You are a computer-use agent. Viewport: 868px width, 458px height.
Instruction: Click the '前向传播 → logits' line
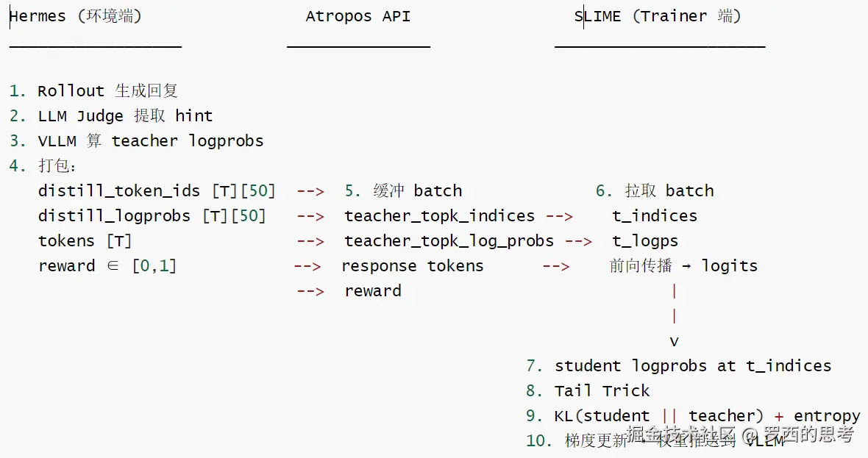(683, 266)
